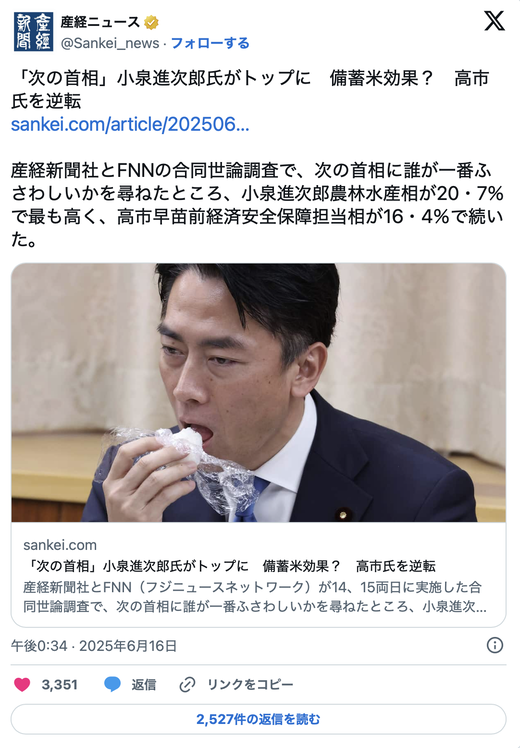Viewport: 520px width, 748px height.
Task: Click the X logo icon
Action: pos(494,21)
